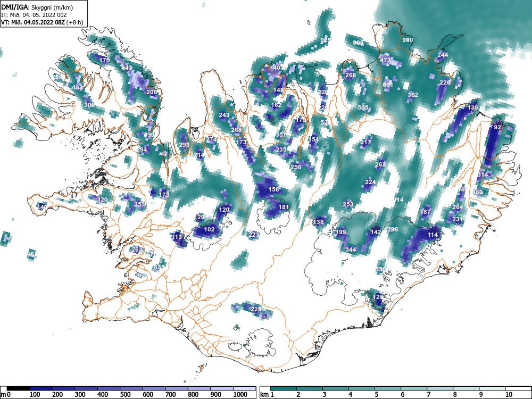Click the visibility value "925" on the map
Image resolution: width=532 pixels, height=399 pixels.
click(x=326, y=40)
